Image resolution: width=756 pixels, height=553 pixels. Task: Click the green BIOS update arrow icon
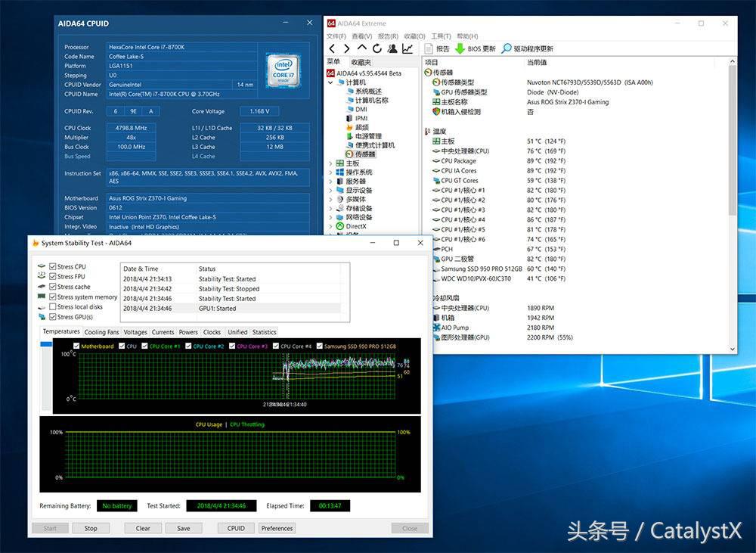pos(460,48)
